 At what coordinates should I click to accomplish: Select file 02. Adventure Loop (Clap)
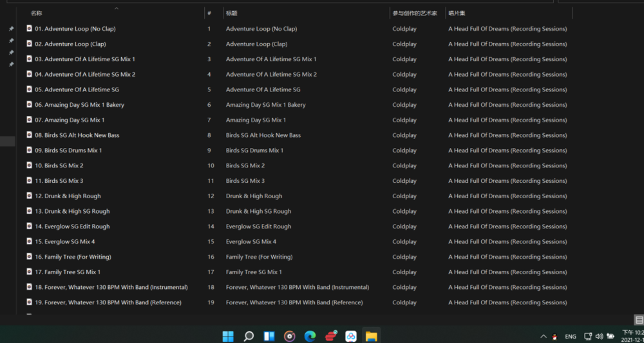70,44
